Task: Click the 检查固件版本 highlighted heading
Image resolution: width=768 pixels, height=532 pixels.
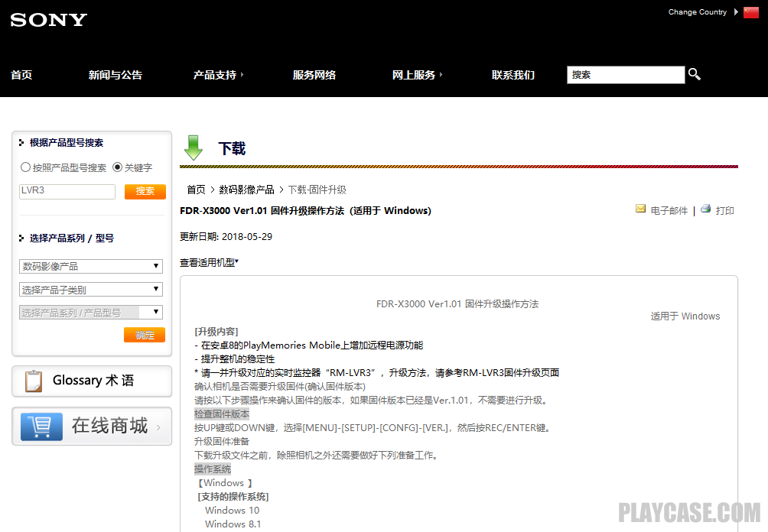Action: (222, 414)
